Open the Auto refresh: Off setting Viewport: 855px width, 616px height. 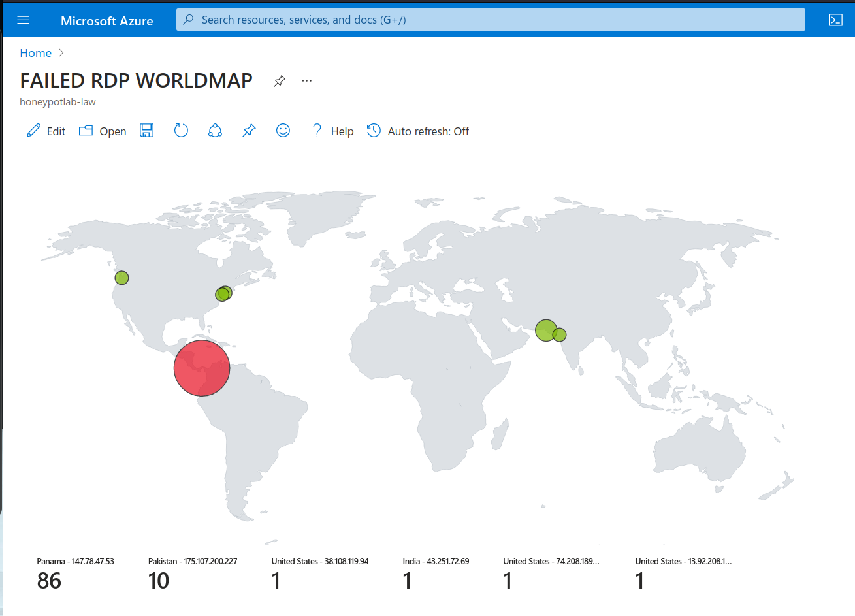click(418, 131)
